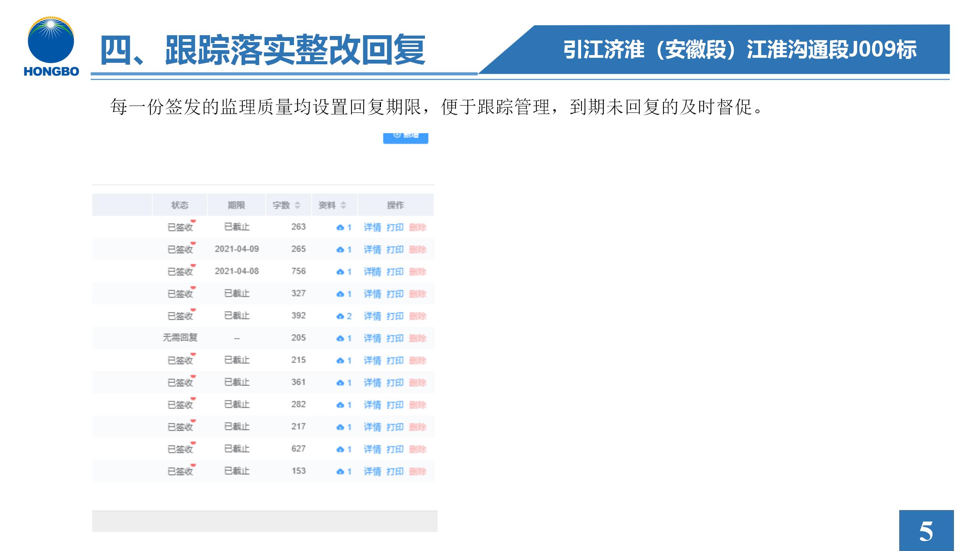Click the gray horizontal scrollbar below table
Image resolution: width=980 pixels, height=551 pixels.
[265, 521]
